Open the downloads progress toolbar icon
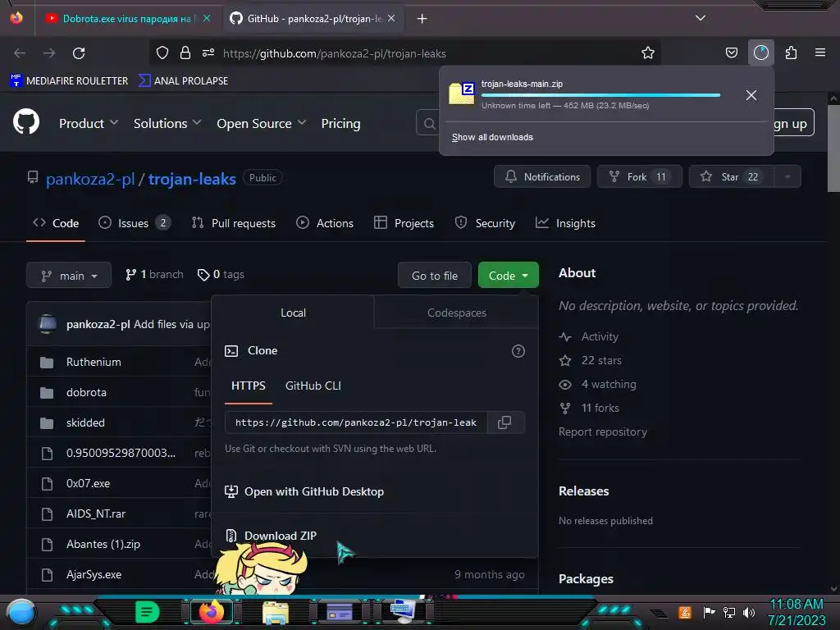This screenshot has height=630, width=840. click(x=760, y=52)
